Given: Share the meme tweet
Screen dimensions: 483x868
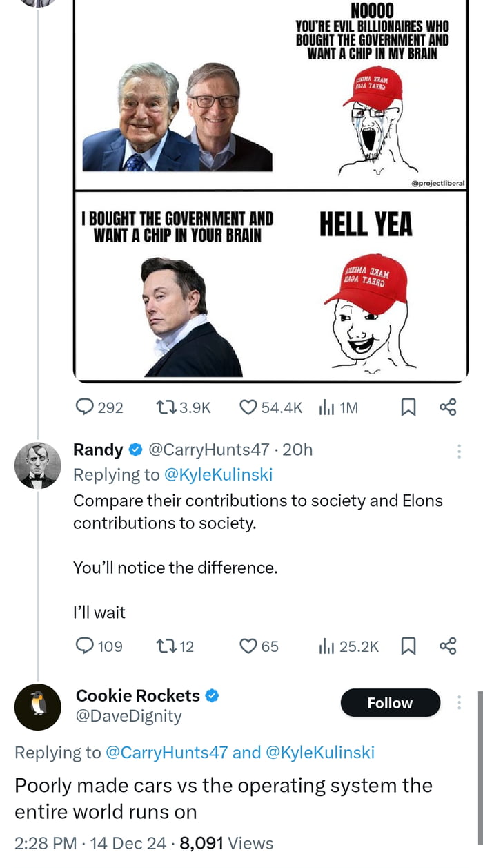Looking at the screenshot, I should coord(448,407).
